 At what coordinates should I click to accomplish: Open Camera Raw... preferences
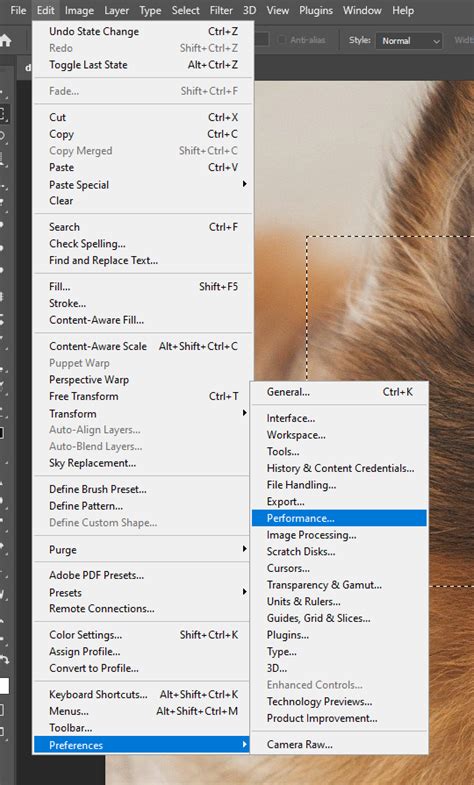(x=339, y=744)
